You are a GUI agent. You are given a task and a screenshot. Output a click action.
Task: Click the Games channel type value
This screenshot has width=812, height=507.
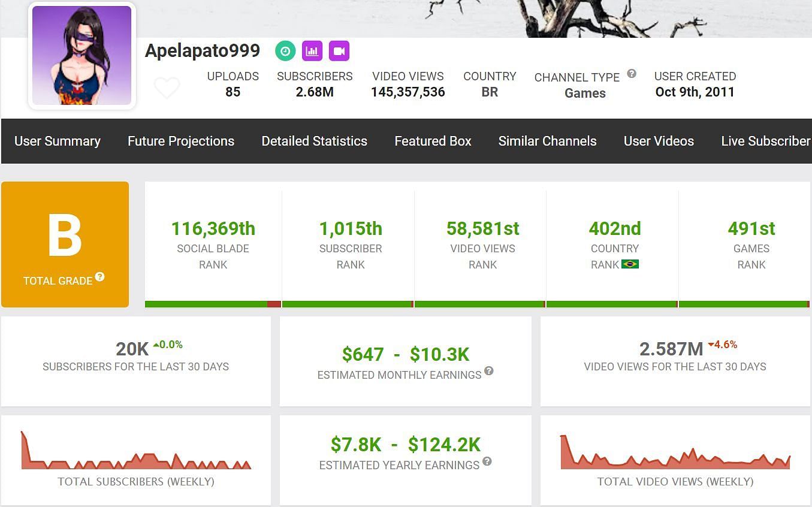[585, 93]
